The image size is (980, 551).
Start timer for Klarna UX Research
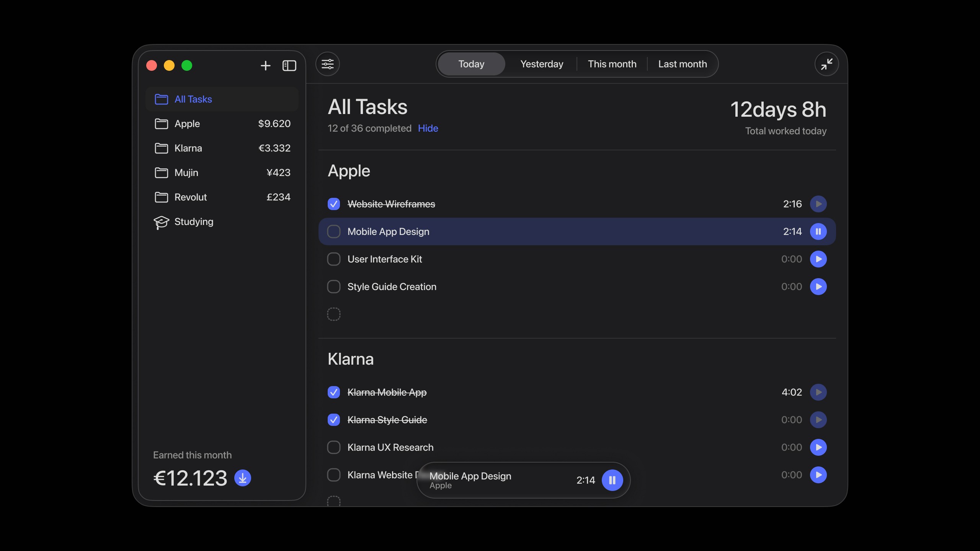818,447
